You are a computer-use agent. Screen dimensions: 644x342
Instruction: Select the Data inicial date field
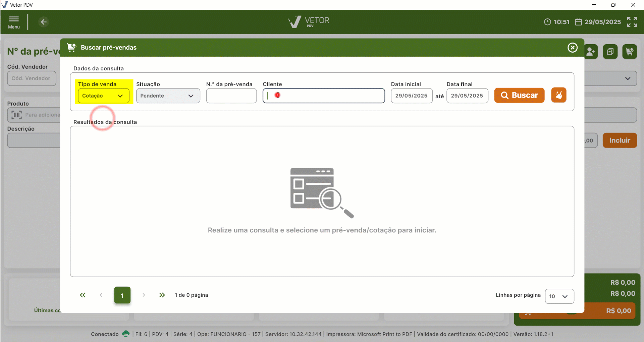pos(412,96)
